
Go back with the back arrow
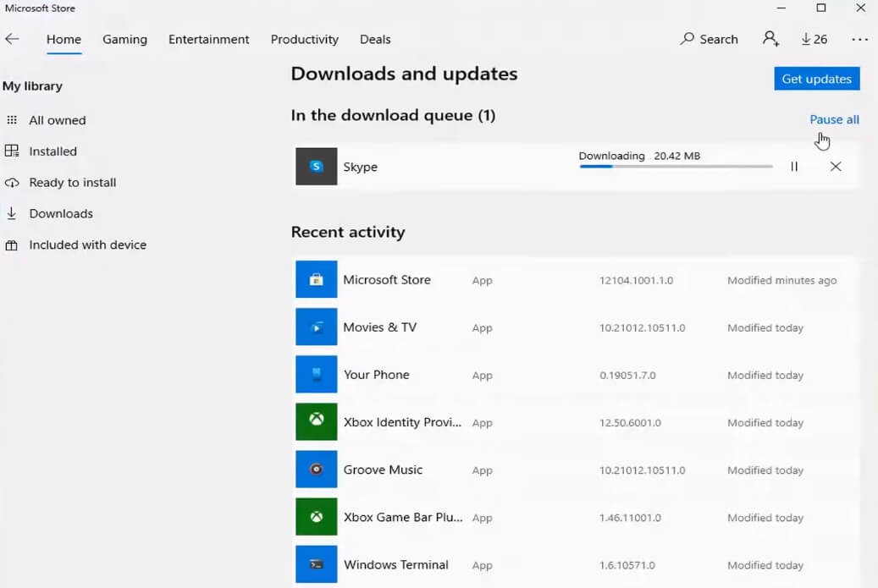(x=12, y=39)
